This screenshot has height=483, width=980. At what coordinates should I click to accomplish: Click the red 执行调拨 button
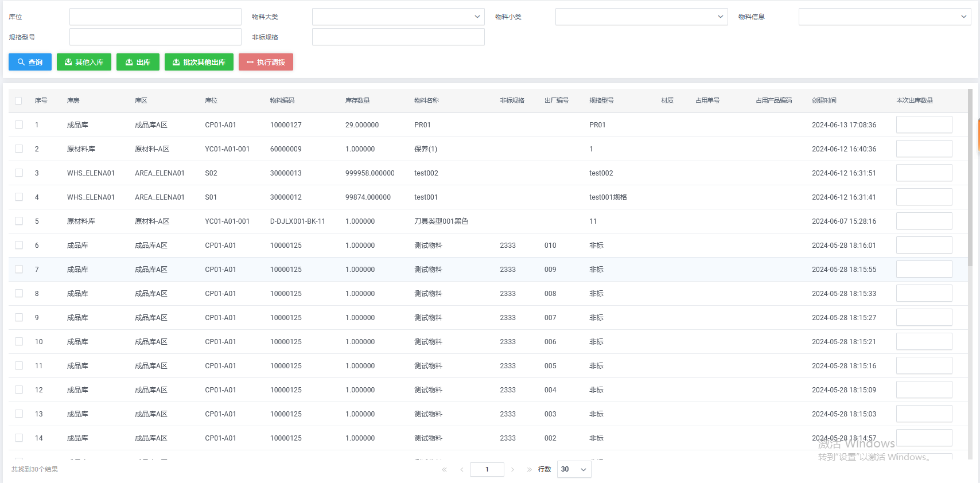click(266, 62)
